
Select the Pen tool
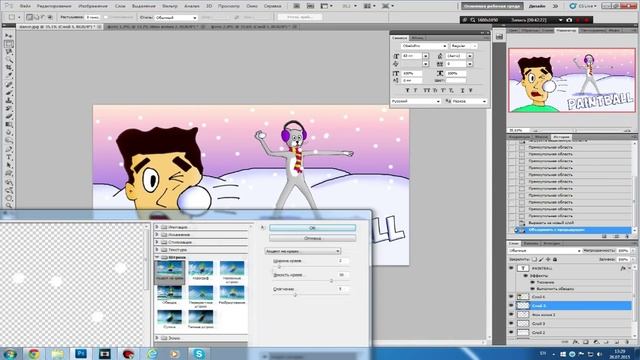[x=9, y=149]
